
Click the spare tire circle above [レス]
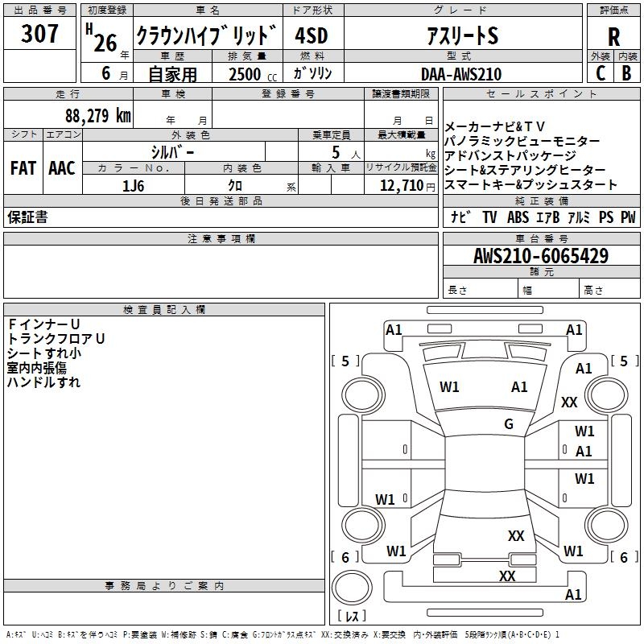(352, 588)
